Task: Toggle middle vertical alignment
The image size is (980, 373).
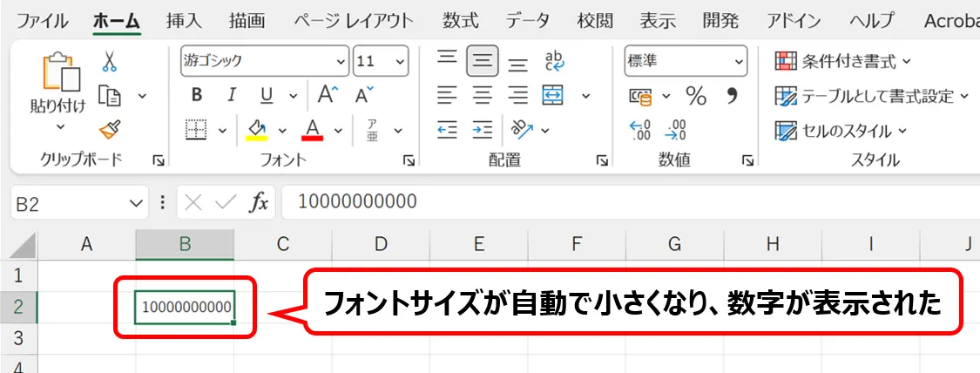Action: point(482,61)
